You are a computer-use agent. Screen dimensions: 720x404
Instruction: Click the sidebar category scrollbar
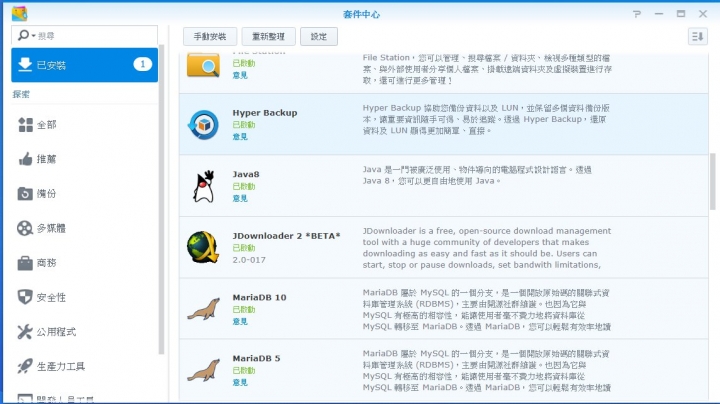pyautogui.click(x=161, y=200)
